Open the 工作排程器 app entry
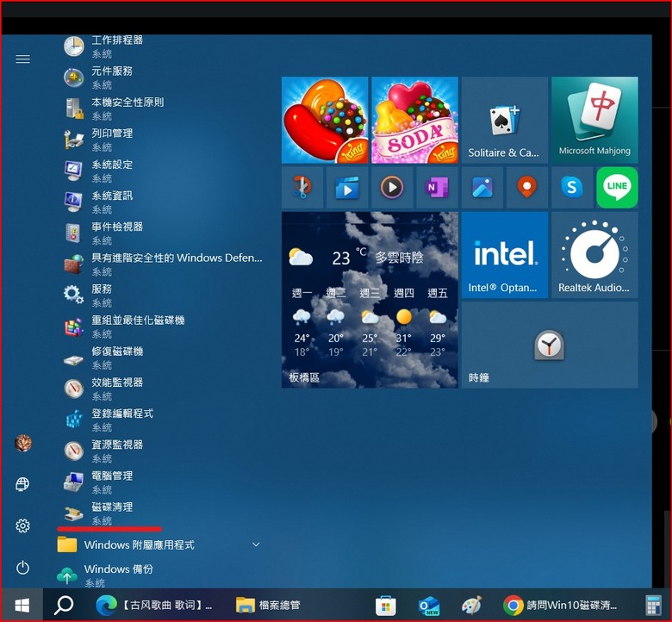Image resolution: width=672 pixels, height=622 pixels. (163, 47)
